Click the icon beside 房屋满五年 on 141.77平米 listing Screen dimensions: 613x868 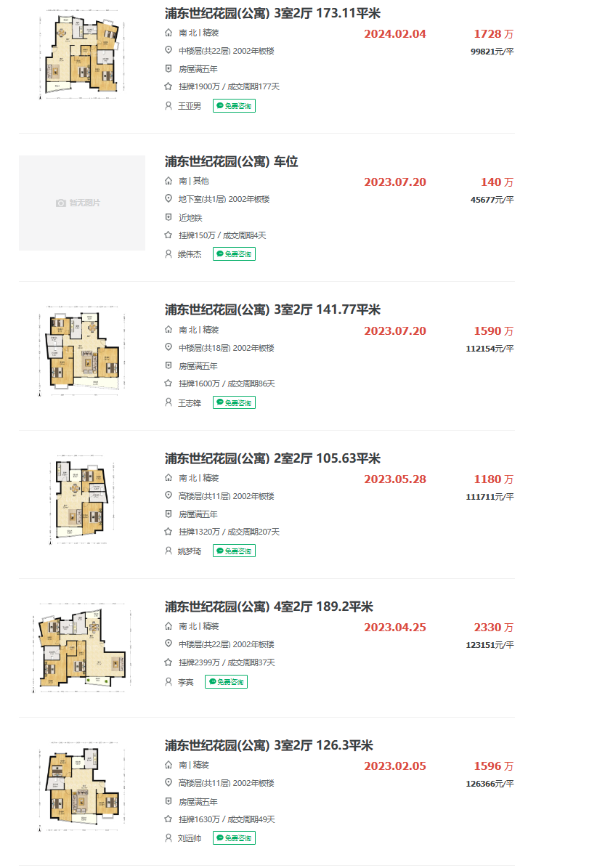tap(169, 366)
